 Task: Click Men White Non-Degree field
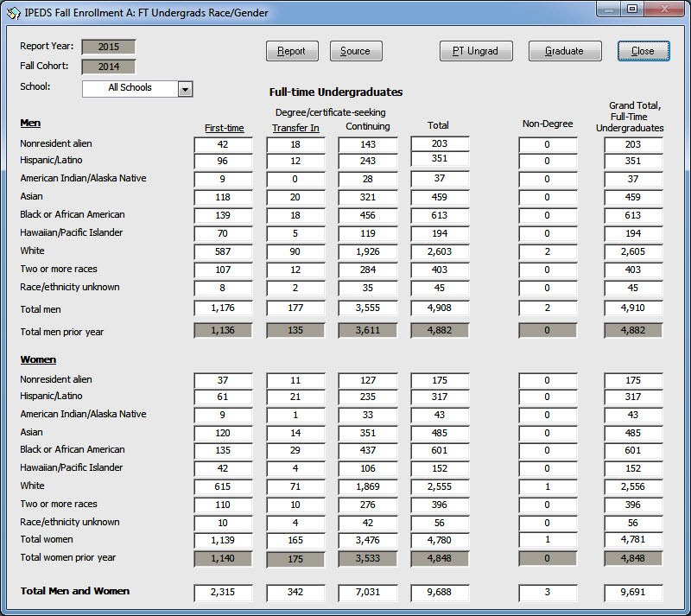(548, 251)
